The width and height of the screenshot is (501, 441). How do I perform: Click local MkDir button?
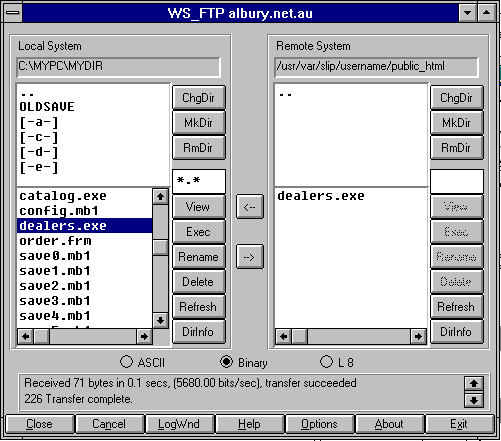click(199, 123)
